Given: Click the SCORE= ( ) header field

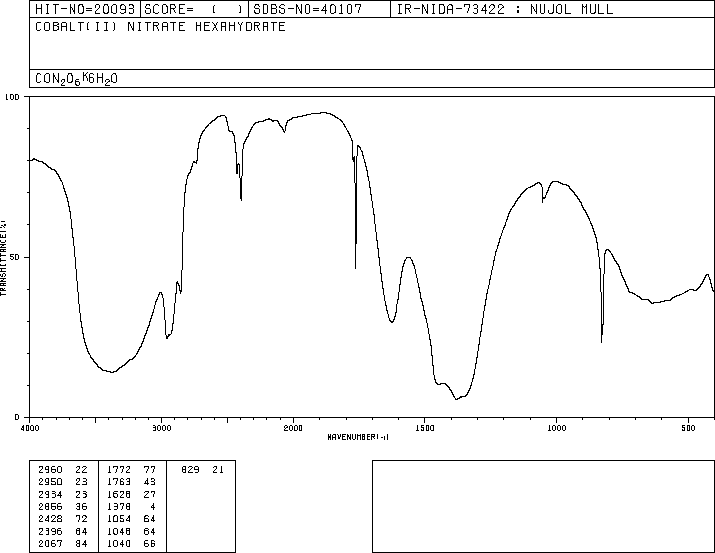Looking at the screenshot, I should (194, 9).
